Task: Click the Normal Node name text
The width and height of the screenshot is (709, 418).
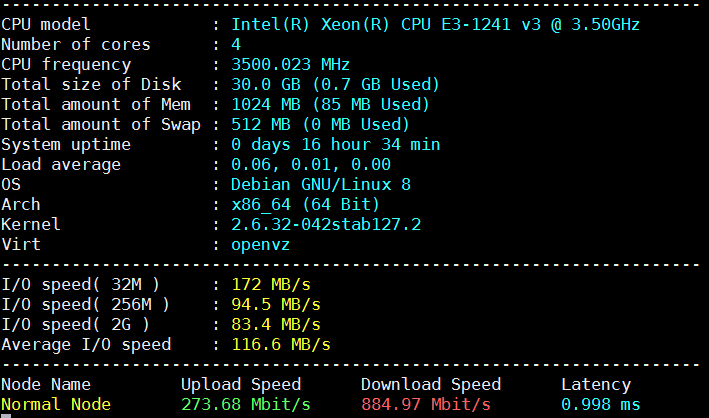Action: pyautogui.click(x=56, y=404)
